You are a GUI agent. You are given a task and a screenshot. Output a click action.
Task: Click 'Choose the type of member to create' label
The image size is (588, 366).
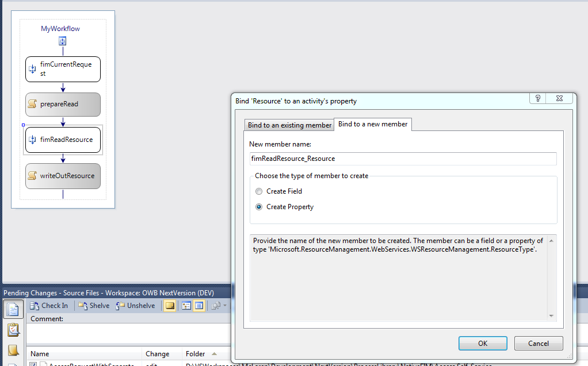pos(312,176)
